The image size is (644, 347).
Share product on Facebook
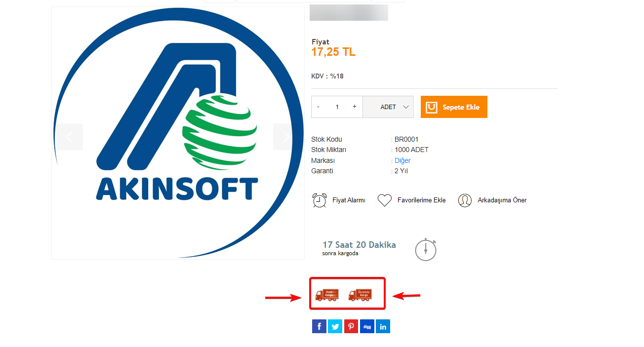click(319, 326)
